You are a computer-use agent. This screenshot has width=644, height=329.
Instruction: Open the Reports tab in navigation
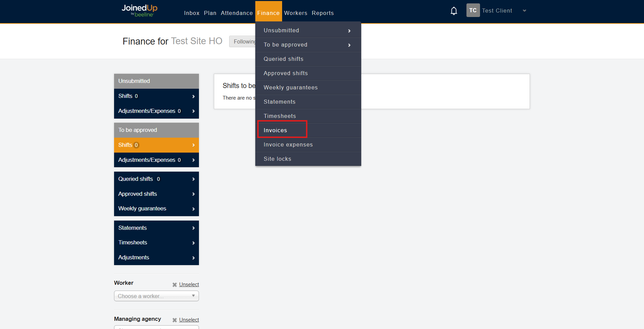tap(323, 13)
